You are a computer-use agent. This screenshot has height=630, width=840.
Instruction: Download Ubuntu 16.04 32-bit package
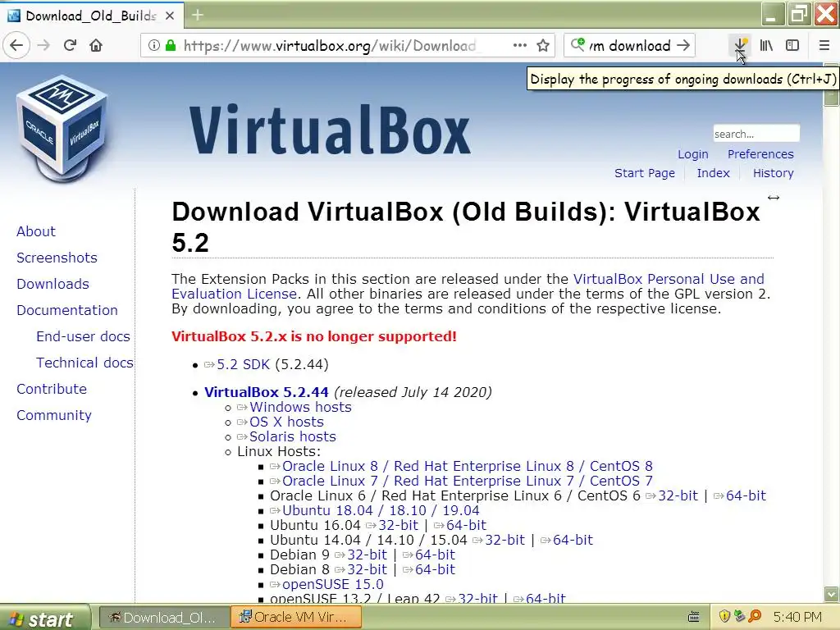(x=398, y=525)
